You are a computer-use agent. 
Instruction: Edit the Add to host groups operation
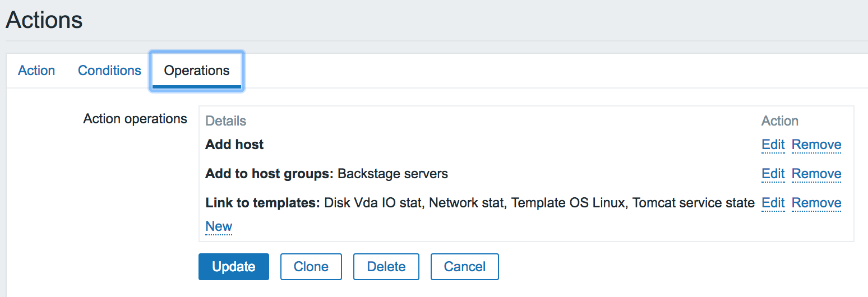pyautogui.click(x=773, y=174)
